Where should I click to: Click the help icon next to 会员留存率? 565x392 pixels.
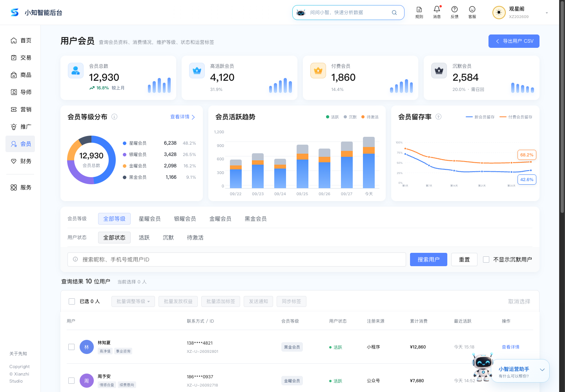pos(439,116)
